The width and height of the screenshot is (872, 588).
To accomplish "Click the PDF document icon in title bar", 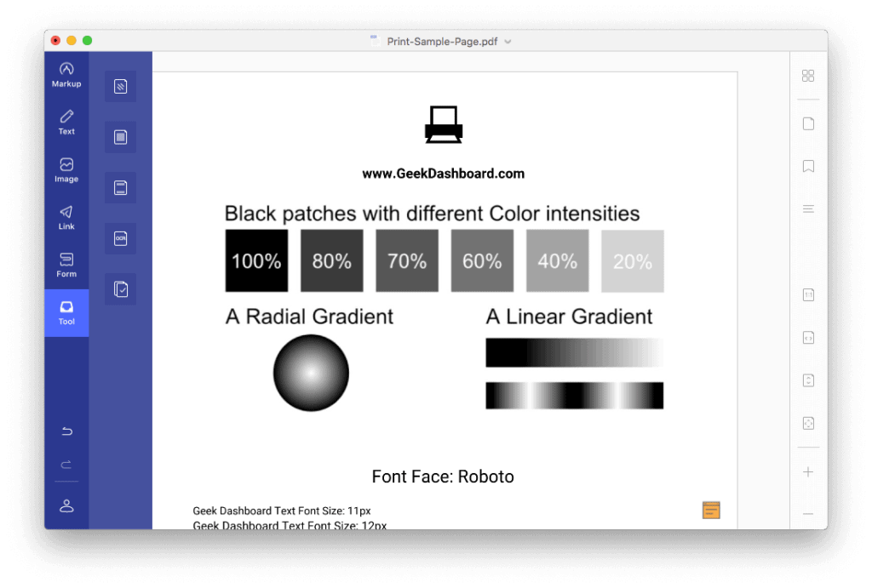I will tap(376, 41).
